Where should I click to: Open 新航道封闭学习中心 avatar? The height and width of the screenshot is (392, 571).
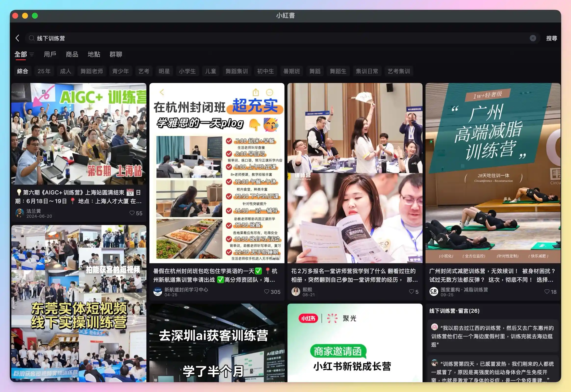(x=158, y=291)
